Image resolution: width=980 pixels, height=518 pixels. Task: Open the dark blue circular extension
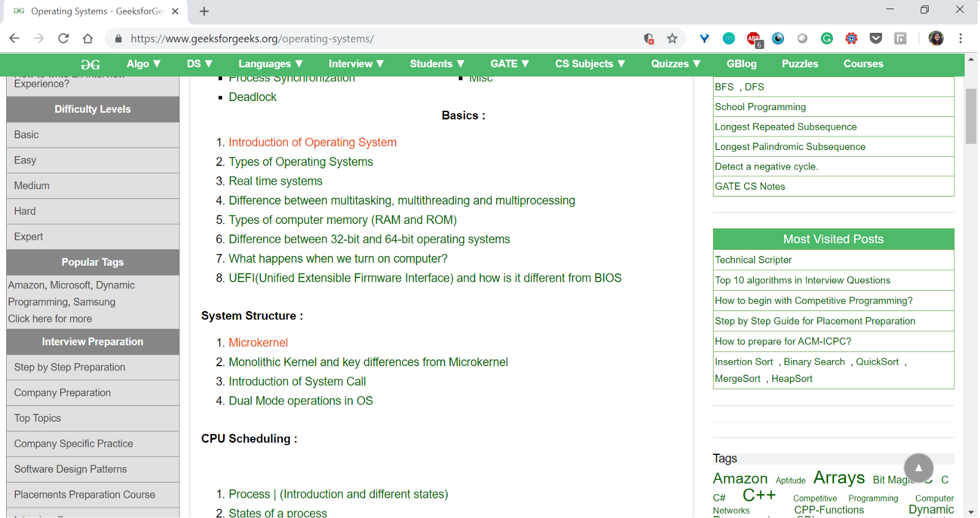(778, 39)
